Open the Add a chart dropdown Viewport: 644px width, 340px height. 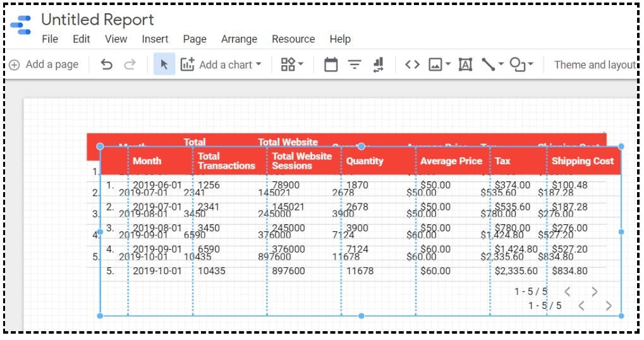pyautogui.click(x=221, y=64)
